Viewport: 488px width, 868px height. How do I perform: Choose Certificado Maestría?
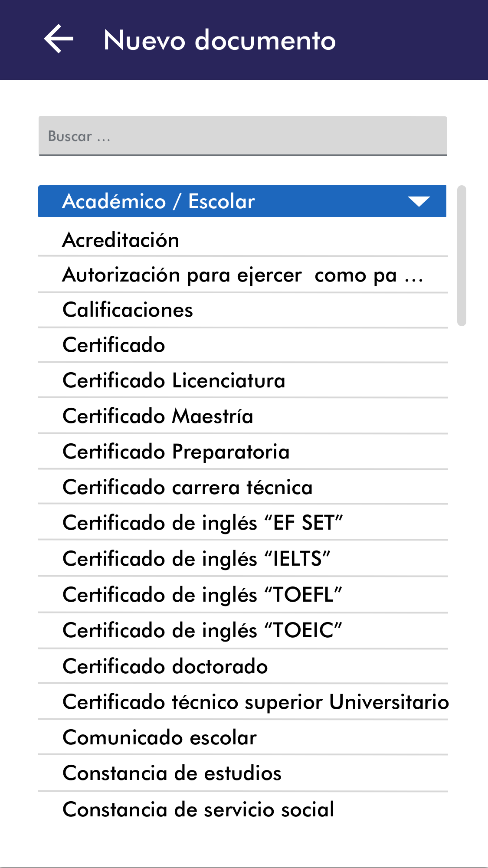point(158,416)
